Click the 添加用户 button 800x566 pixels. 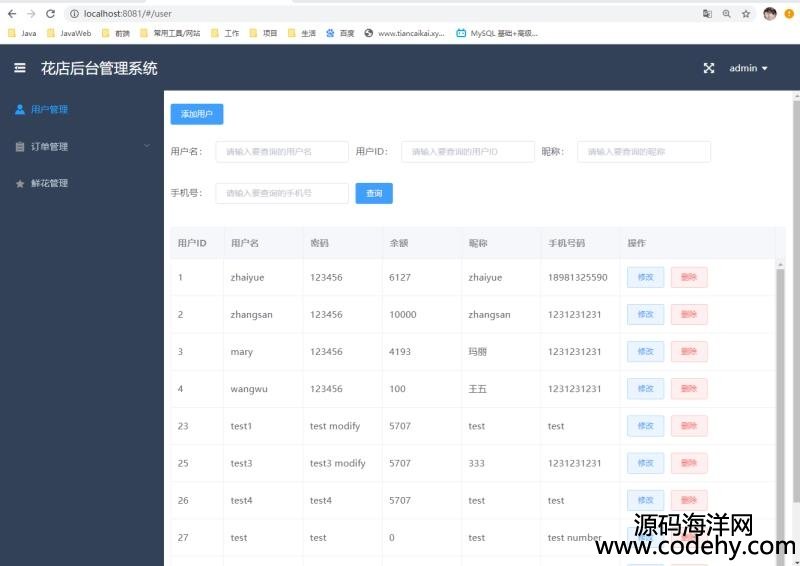[x=196, y=114]
